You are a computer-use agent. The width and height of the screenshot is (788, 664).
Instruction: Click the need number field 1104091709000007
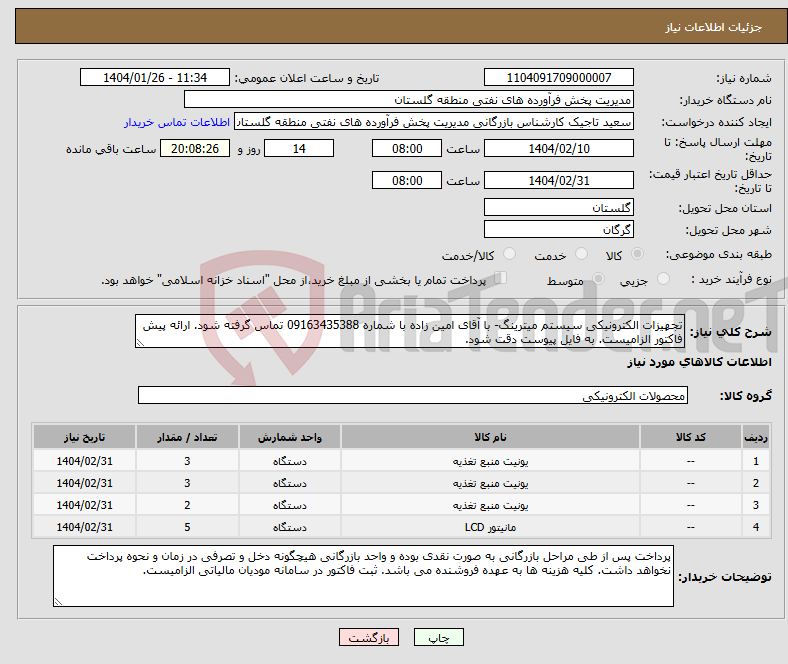click(559, 77)
